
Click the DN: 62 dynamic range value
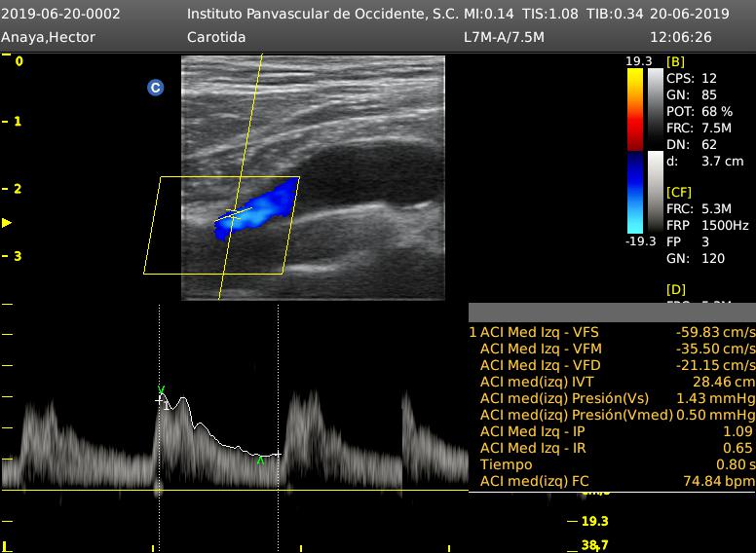pyautogui.click(x=692, y=144)
